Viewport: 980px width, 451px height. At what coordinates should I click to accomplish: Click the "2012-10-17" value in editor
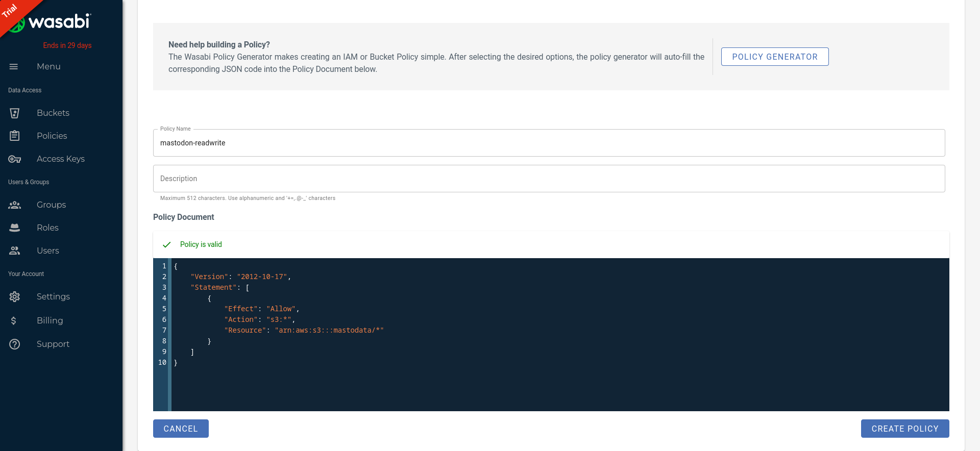262,277
